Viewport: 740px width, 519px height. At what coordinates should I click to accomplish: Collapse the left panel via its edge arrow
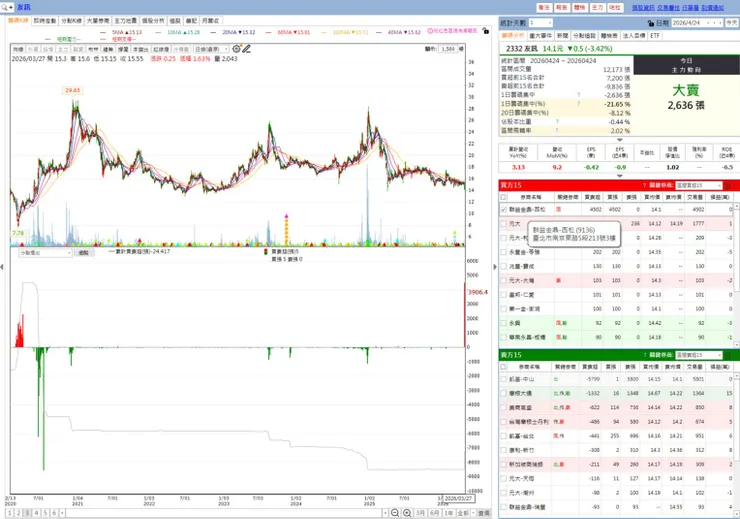2,267
